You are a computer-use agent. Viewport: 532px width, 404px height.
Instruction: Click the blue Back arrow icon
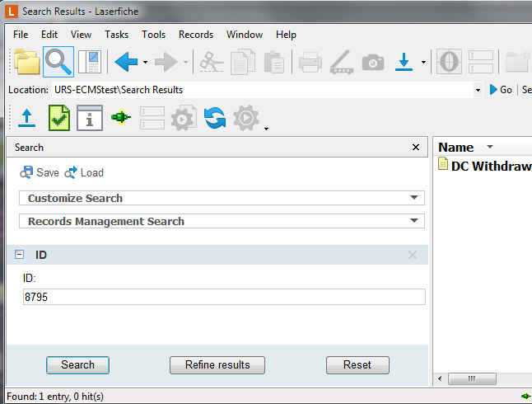pyautogui.click(x=126, y=62)
